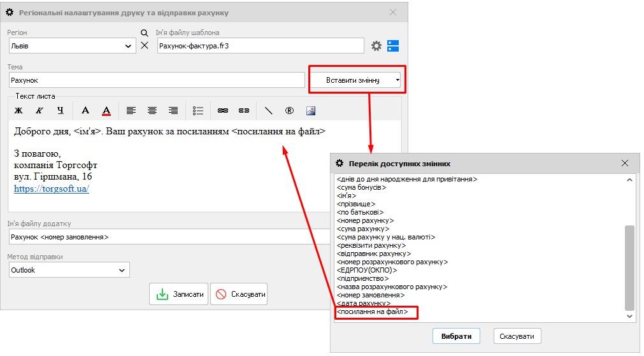
Task: Clear region with the X icon
Action: pyautogui.click(x=144, y=46)
